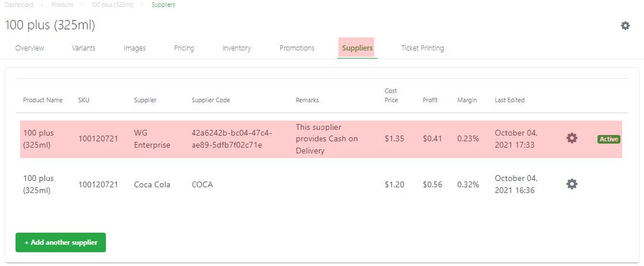Open the page settings gear icon at top right
The image size is (644, 266).
pos(625,26)
